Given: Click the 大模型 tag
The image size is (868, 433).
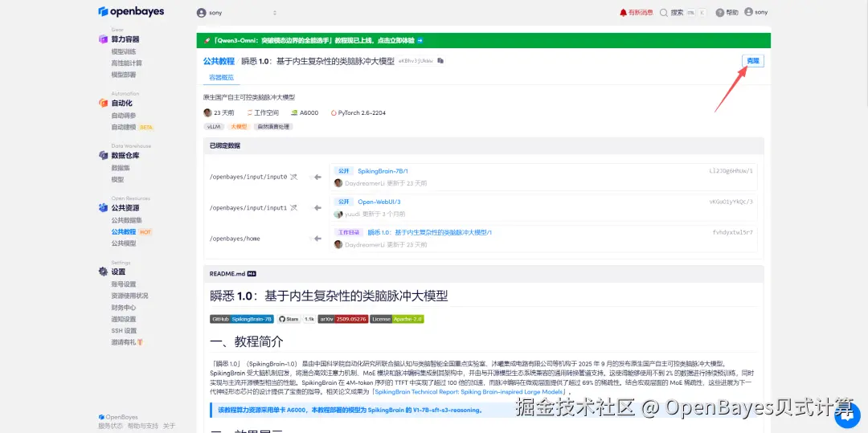Looking at the screenshot, I should click(x=239, y=127).
